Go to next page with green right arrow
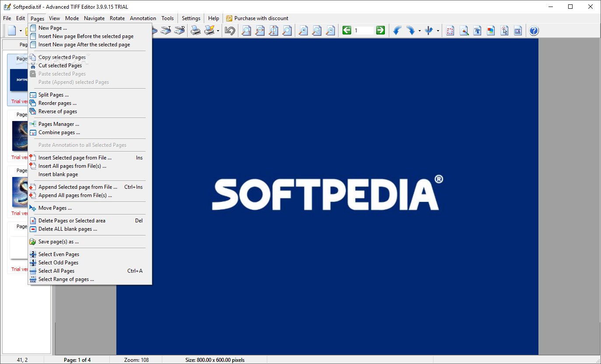601x364 pixels. (381, 30)
